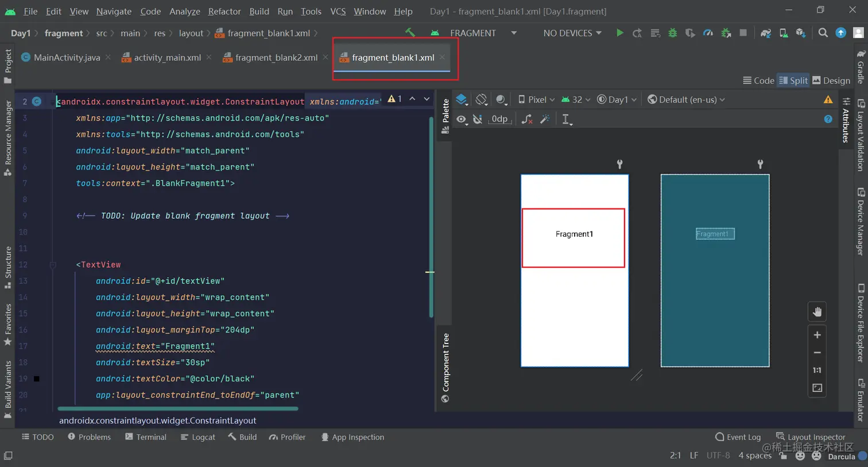Select Fragment1 TextView in blueprint view
The height and width of the screenshot is (467, 868).
coord(715,234)
